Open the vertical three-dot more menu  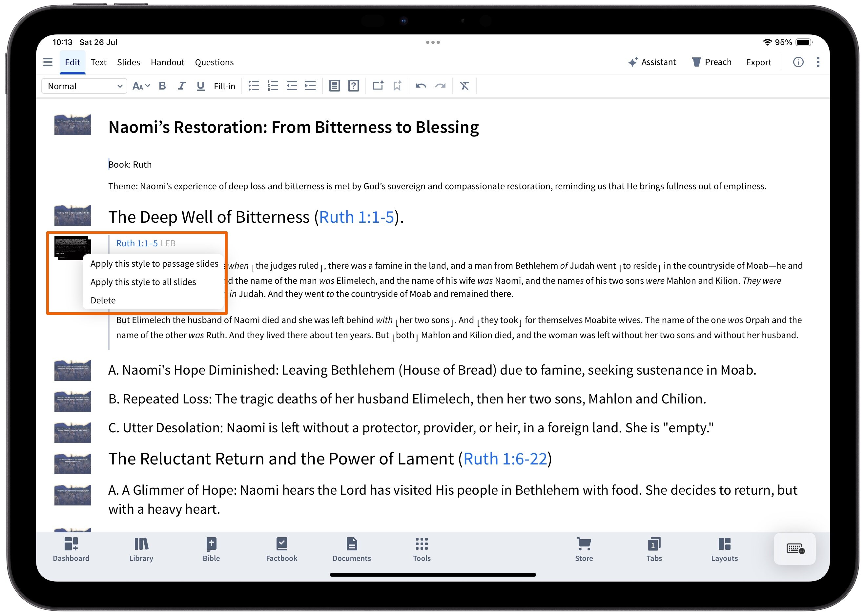point(818,62)
